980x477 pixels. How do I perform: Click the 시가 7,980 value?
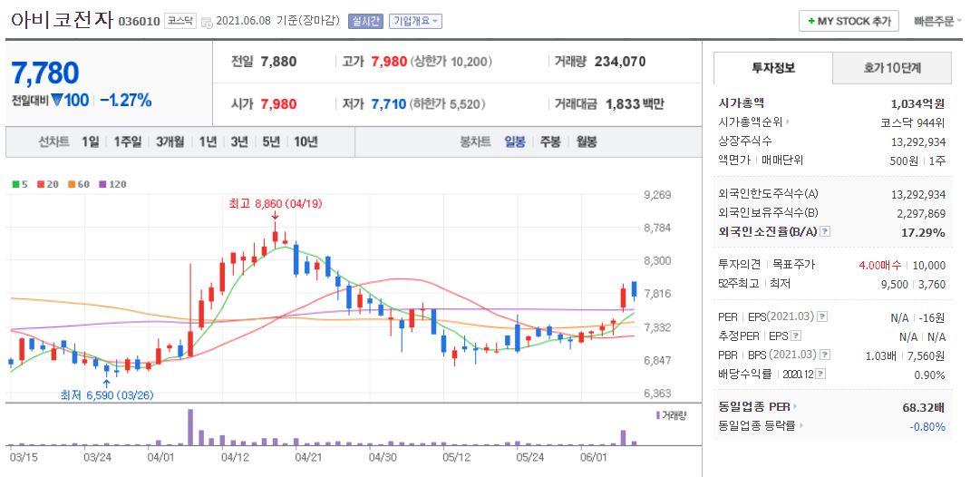[278, 104]
